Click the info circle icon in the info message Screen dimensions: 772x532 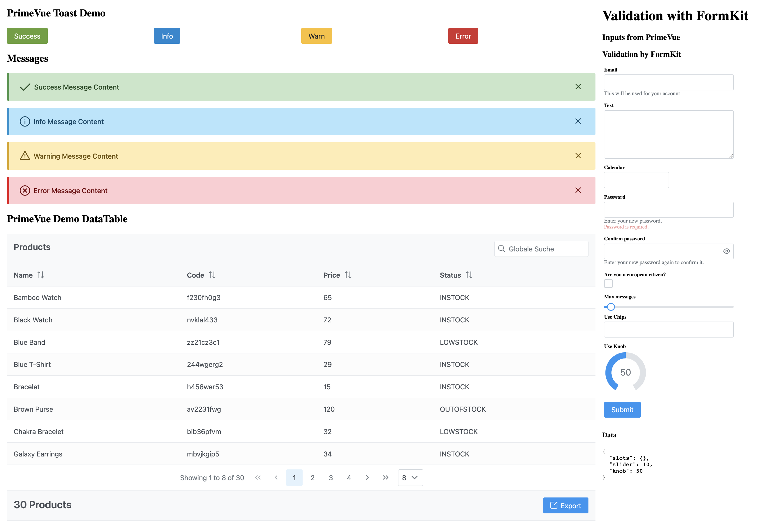25,122
